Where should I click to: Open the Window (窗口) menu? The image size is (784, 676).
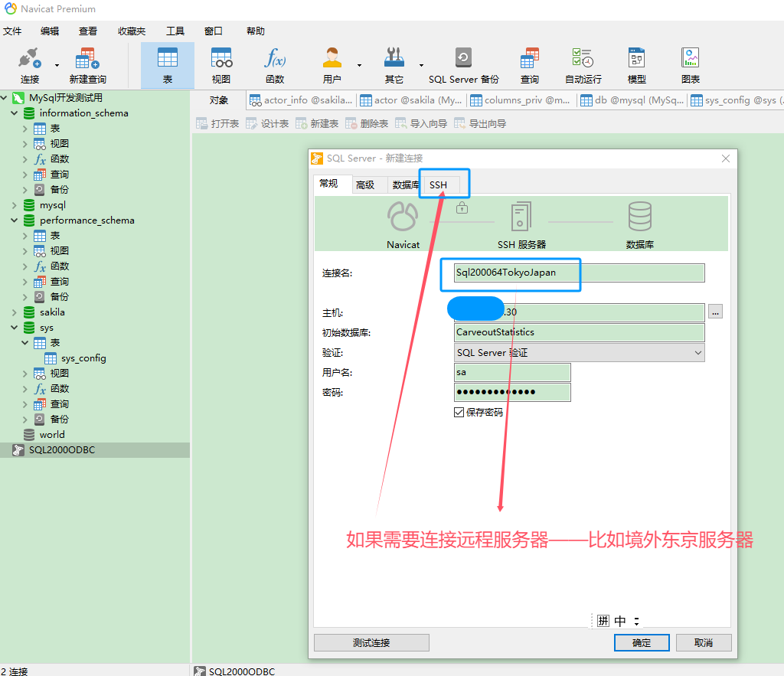pos(213,31)
